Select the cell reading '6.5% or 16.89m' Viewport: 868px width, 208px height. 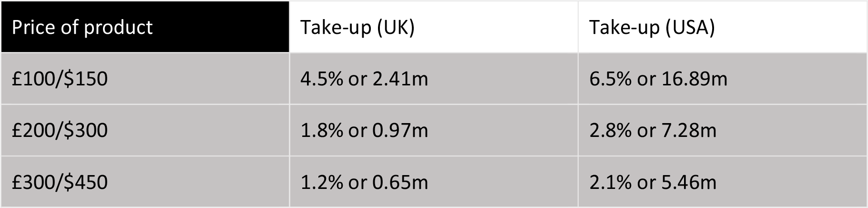point(658,78)
